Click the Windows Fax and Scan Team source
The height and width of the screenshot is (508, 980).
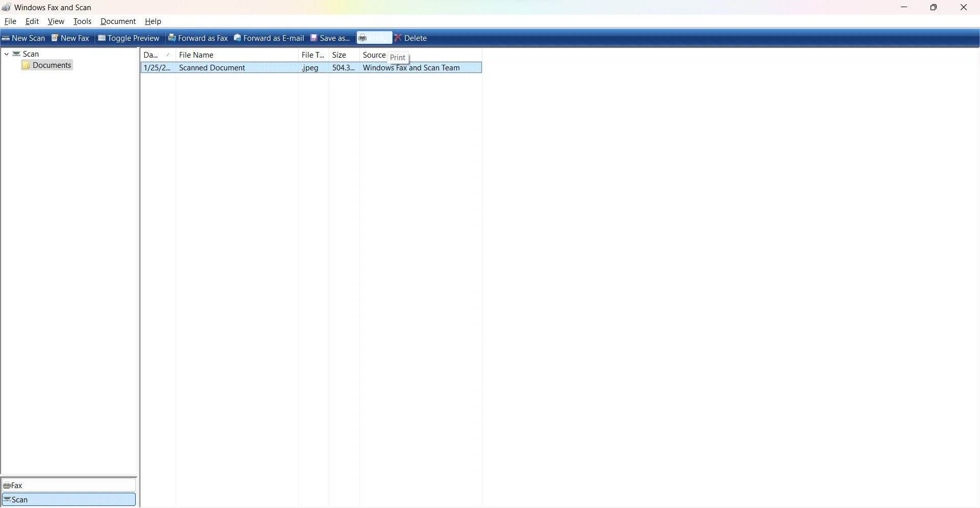point(411,68)
